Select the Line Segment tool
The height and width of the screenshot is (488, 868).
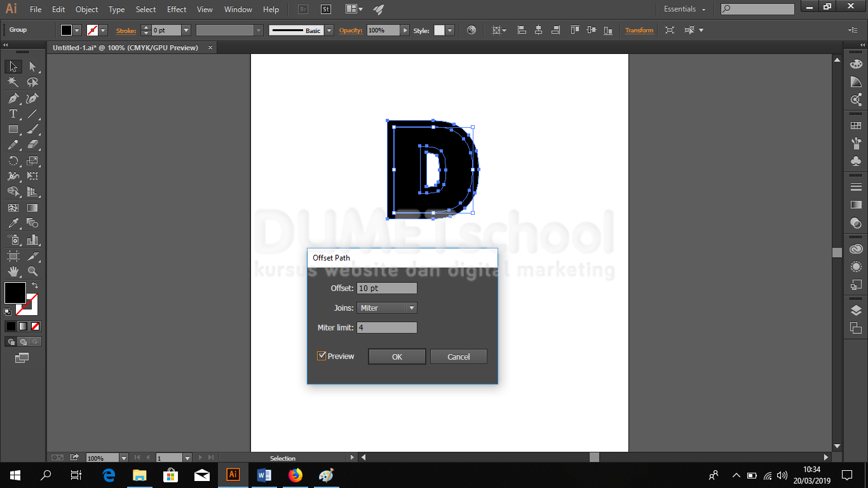[x=32, y=114]
